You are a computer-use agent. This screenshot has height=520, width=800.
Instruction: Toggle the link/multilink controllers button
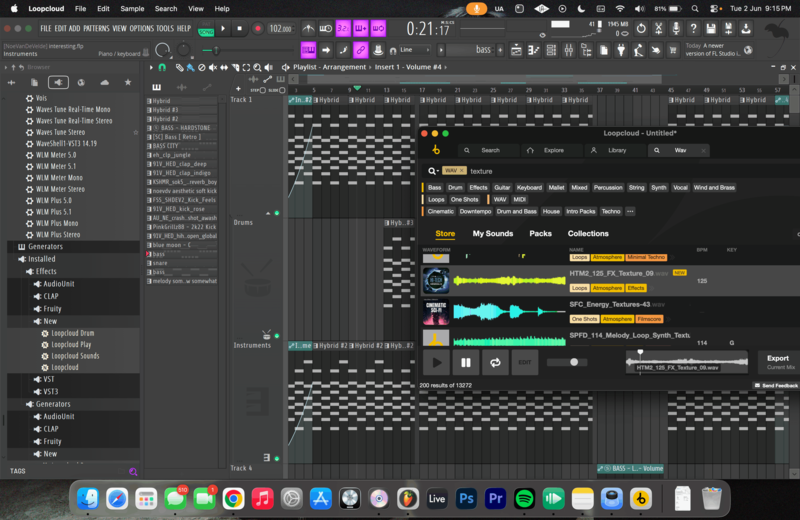coord(361,50)
